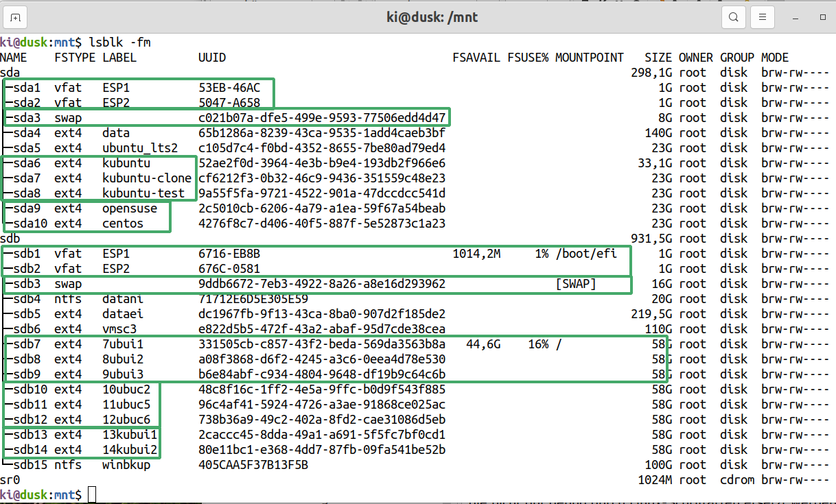Click the 'opensuse' partition label
The image size is (836, 504).
click(130, 208)
